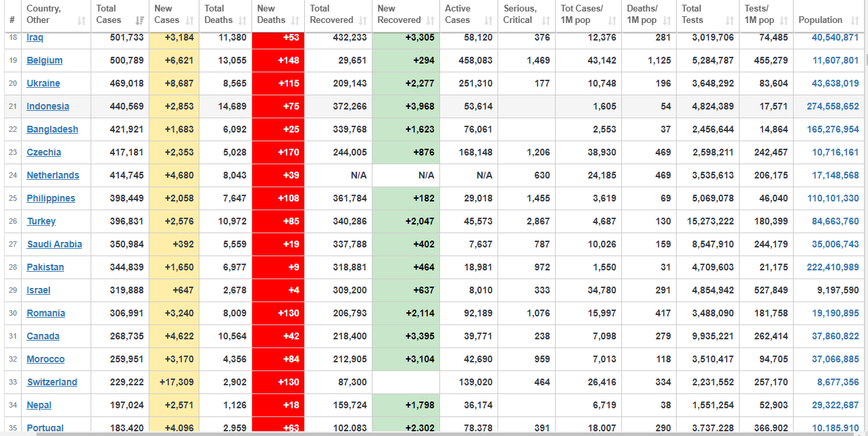Viewport: 868px width, 436px height.
Task: Open the Ukraine country link
Action: coord(43,83)
